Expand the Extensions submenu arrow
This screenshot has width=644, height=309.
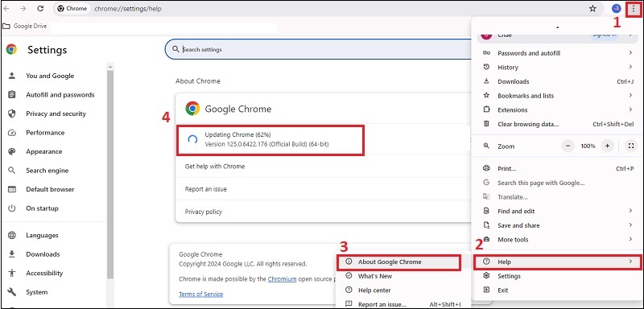coord(630,109)
